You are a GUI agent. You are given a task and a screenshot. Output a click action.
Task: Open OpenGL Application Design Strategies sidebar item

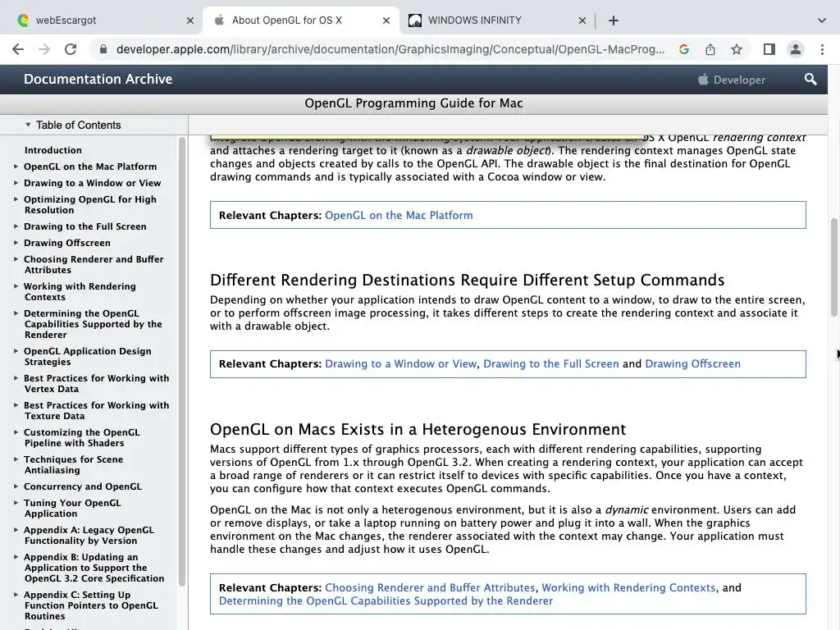point(87,356)
